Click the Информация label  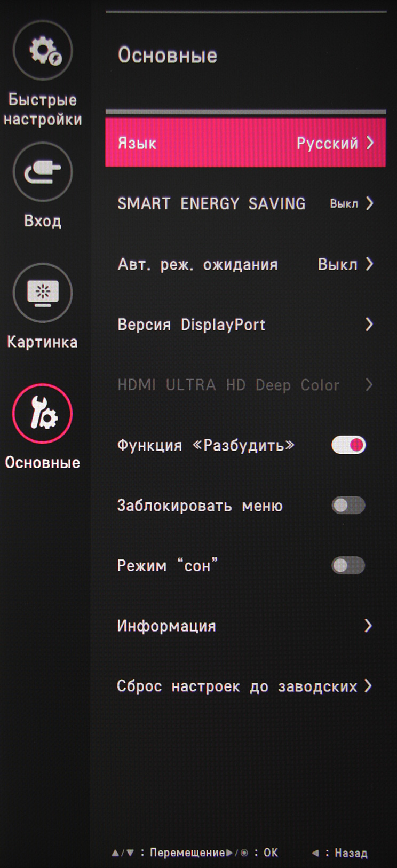click(166, 626)
